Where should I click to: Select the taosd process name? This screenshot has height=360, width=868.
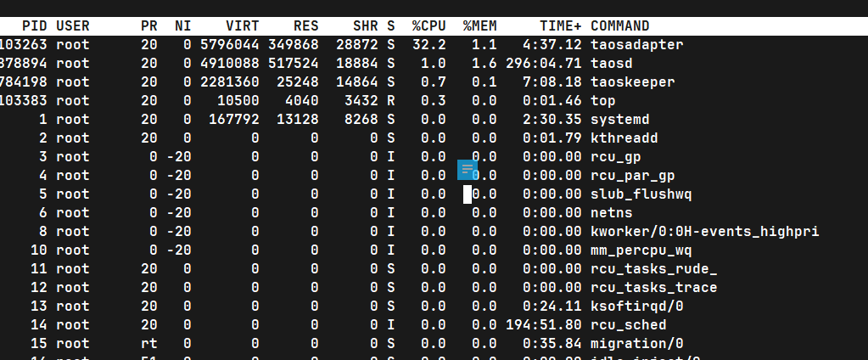click(611, 64)
